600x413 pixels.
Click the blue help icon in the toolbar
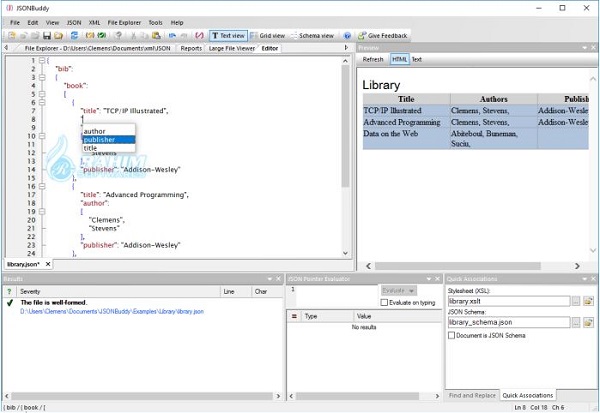coord(347,35)
